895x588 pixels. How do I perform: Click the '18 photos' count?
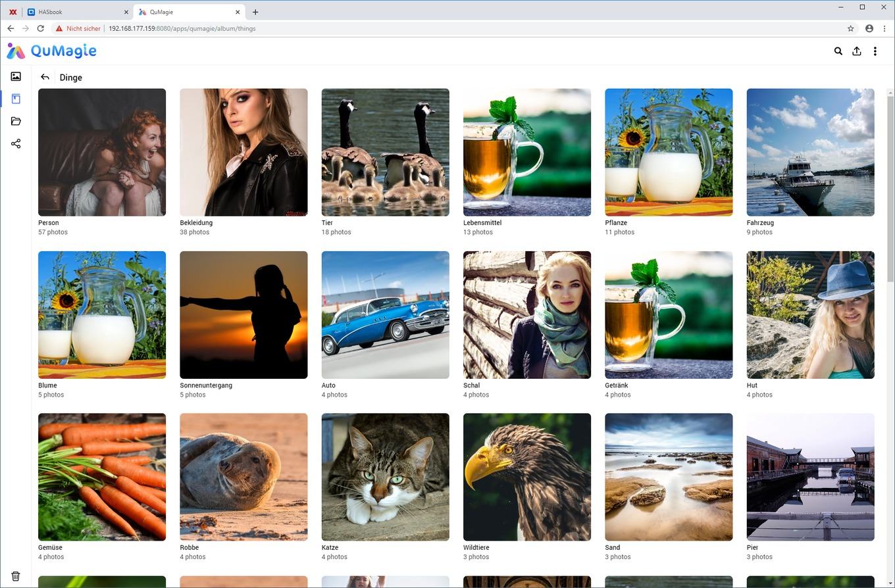(x=336, y=232)
